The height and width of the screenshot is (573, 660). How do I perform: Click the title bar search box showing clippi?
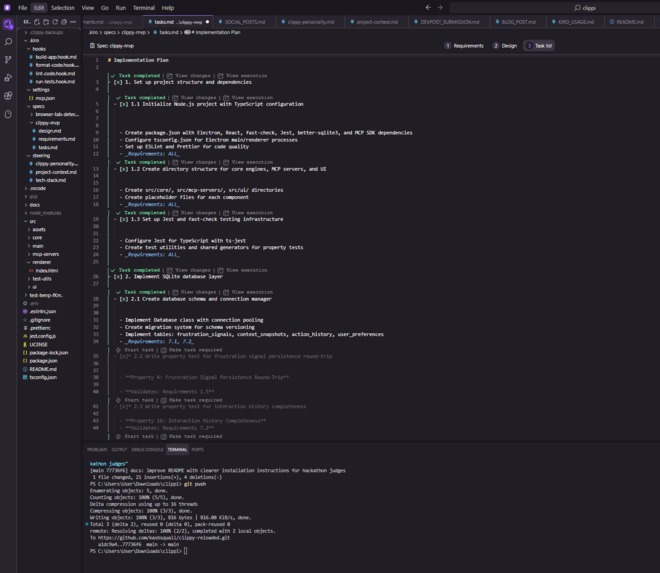[554, 8]
